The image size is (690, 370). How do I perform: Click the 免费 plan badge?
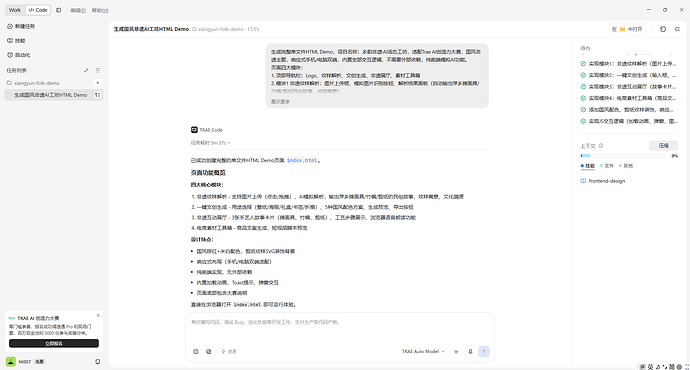coord(40,362)
